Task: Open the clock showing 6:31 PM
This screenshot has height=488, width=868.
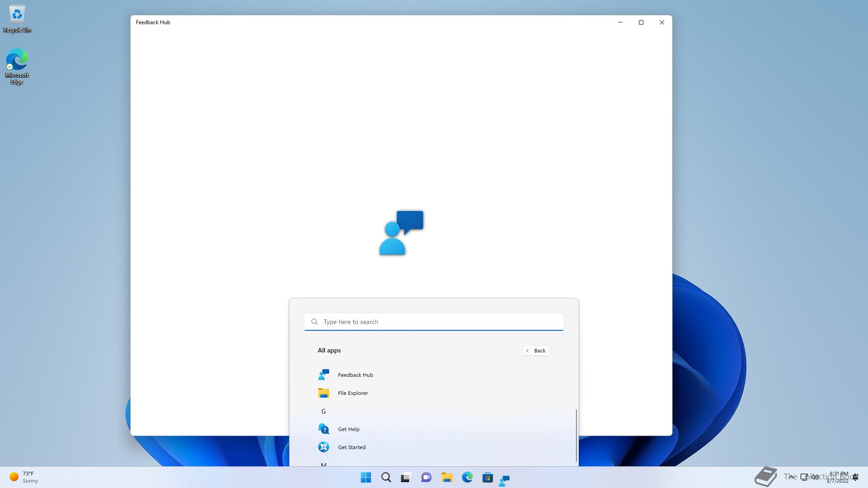Action: pyautogui.click(x=838, y=477)
